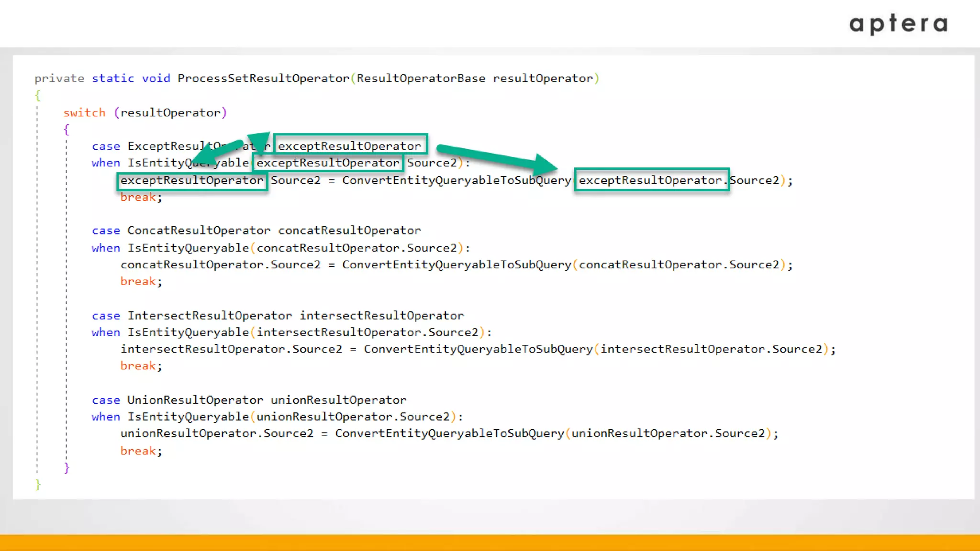Click the boxed exceptResultOperator in IsEntityQueryable call
Screen dimensions: 980x551
click(x=328, y=163)
